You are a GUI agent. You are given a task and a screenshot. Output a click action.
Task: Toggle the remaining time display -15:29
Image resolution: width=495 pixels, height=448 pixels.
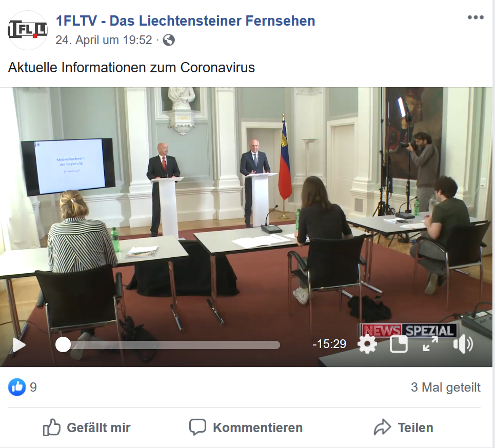[329, 344]
